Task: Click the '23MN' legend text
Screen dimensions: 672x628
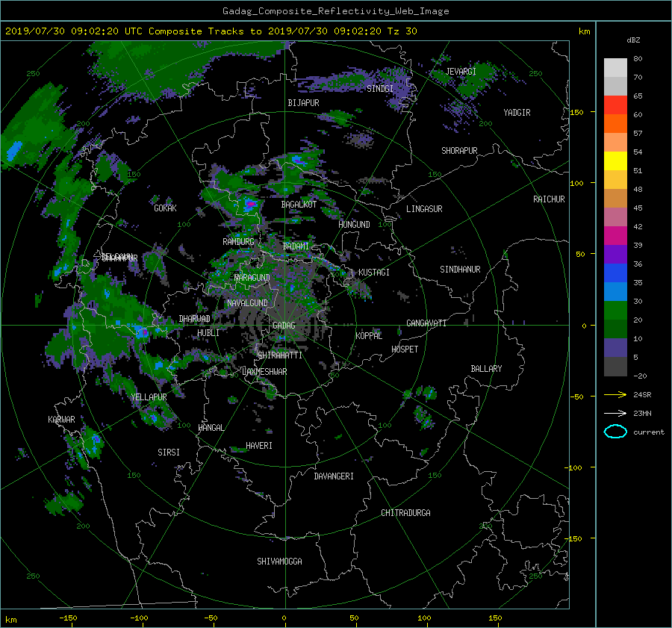Action: click(642, 413)
